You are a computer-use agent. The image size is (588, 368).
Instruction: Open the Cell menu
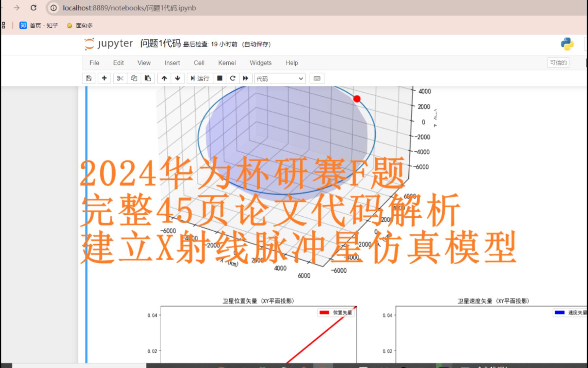pos(199,63)
